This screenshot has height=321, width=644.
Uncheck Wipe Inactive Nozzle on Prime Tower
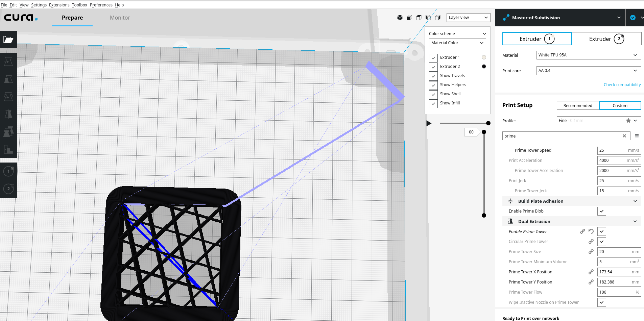[601, 302]
